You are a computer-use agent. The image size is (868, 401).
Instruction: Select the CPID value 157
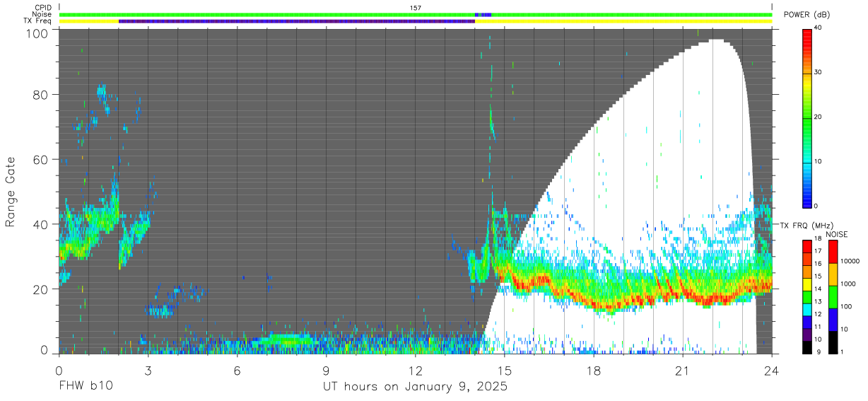(x=416, y=8)
